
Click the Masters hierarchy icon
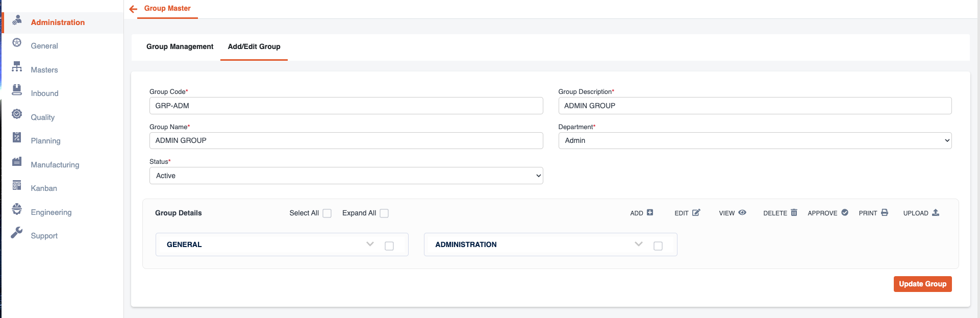click(17, 66)
